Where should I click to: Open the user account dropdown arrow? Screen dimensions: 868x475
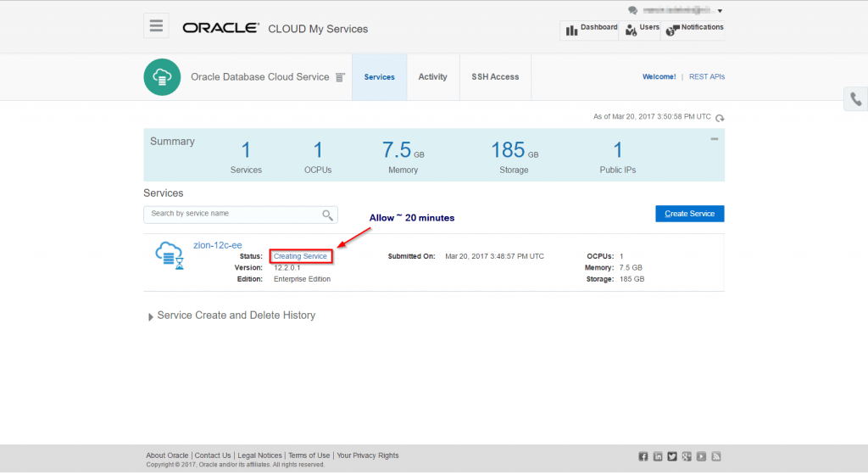[720, 10]
